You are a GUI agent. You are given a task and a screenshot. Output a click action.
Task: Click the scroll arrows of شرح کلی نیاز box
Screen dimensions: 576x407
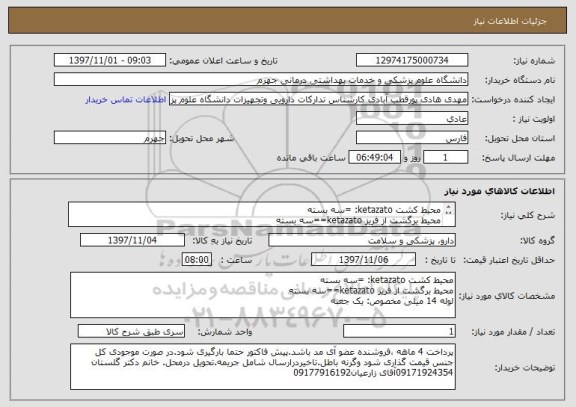449,210
